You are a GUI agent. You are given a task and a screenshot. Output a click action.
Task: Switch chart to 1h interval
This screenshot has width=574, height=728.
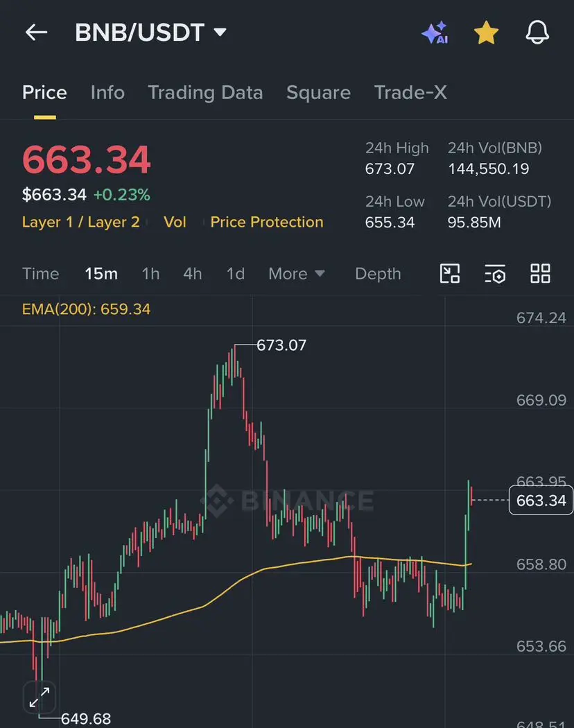coord(150,273)
